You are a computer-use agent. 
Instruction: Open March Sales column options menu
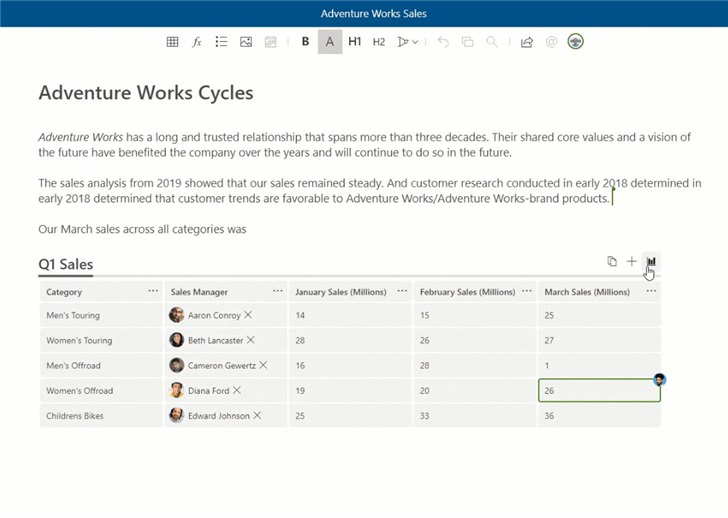point(651,291)
